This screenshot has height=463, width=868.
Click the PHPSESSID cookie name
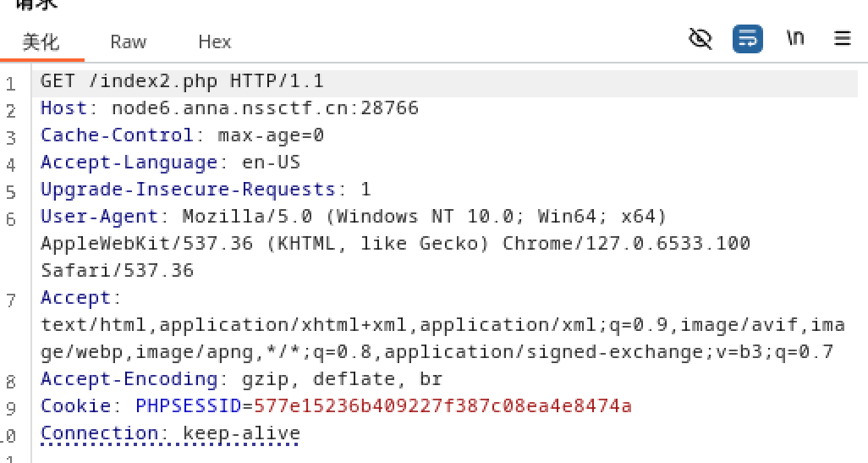[189, 406]
